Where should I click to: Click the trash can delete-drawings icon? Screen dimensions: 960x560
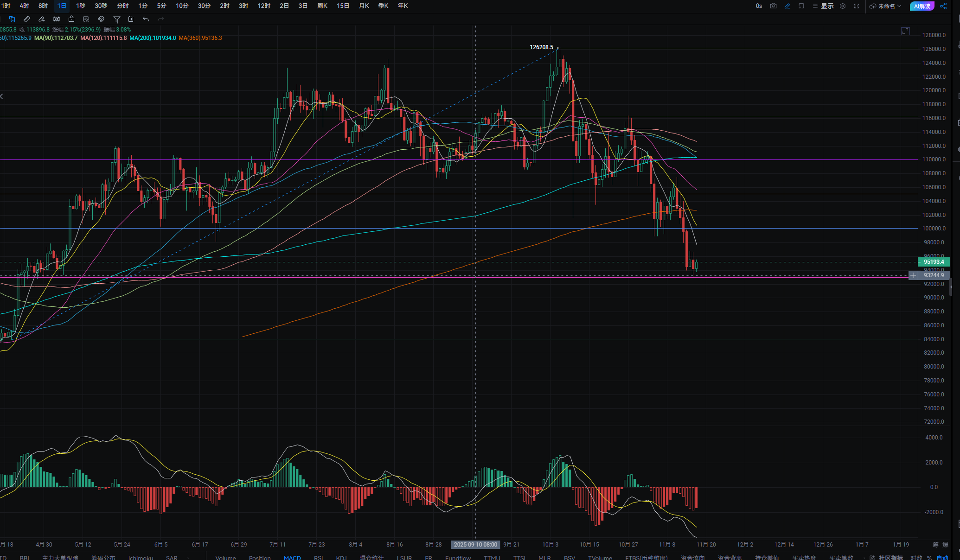click(131, 19)
